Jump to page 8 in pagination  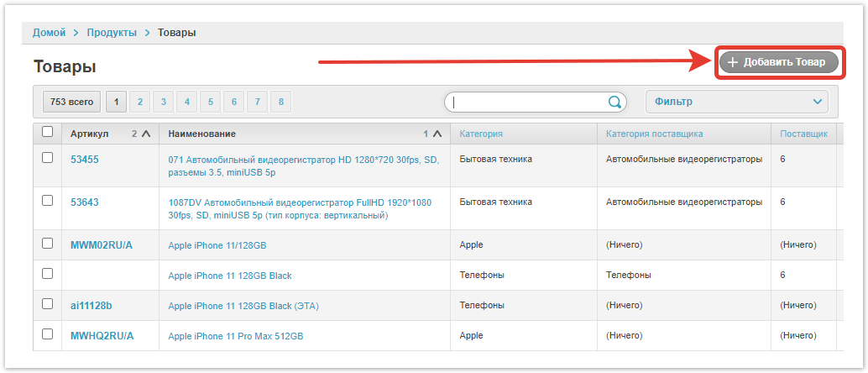[280, 102]
